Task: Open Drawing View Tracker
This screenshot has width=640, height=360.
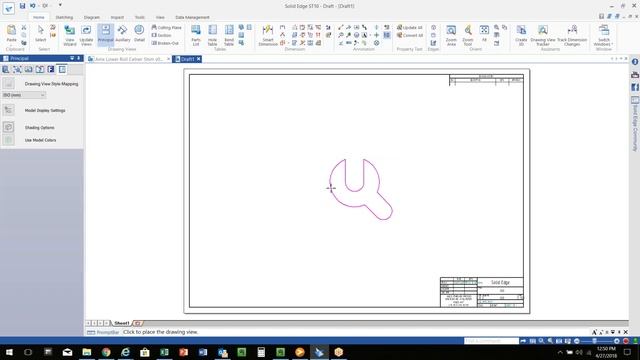Action: [543, 35]
